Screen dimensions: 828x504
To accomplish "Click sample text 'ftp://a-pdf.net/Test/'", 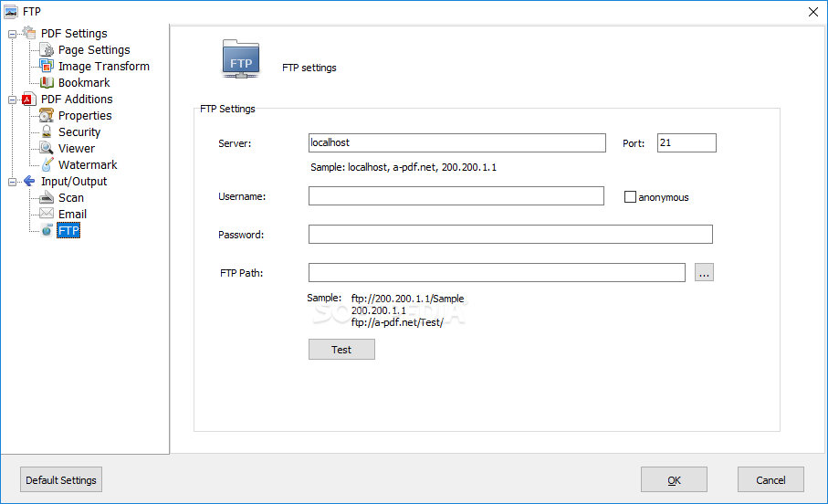I will pyautogui.click(x=397, y=322).
